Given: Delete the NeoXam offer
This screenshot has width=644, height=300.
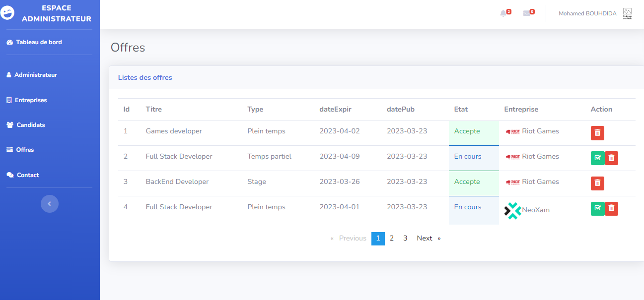Looking at the screenshot, I should 611,209.
